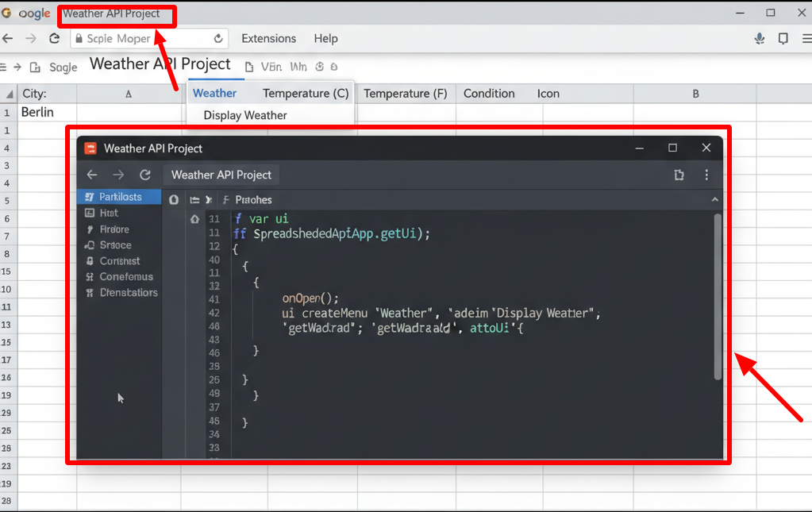Select the Icon header

click(548, 94)
